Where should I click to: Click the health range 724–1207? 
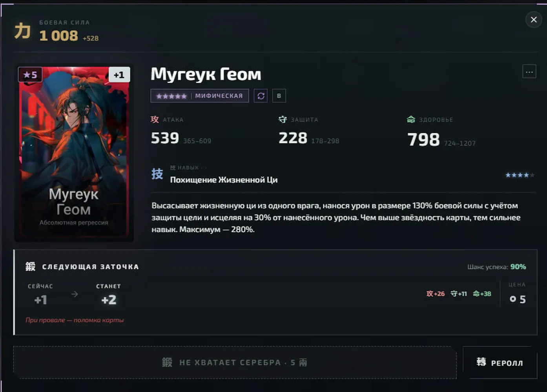pyautogui.click(x=459, y=143)
